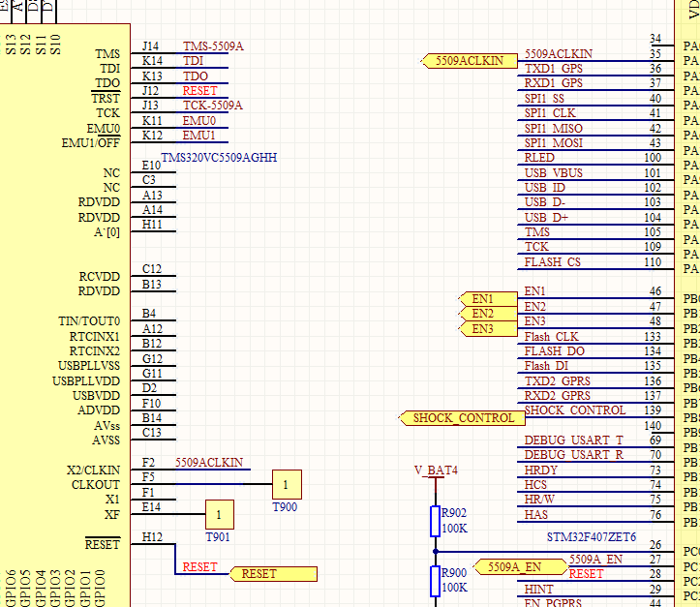
Task: Select the EN1 port symbol
Action: tap(488, 299)
